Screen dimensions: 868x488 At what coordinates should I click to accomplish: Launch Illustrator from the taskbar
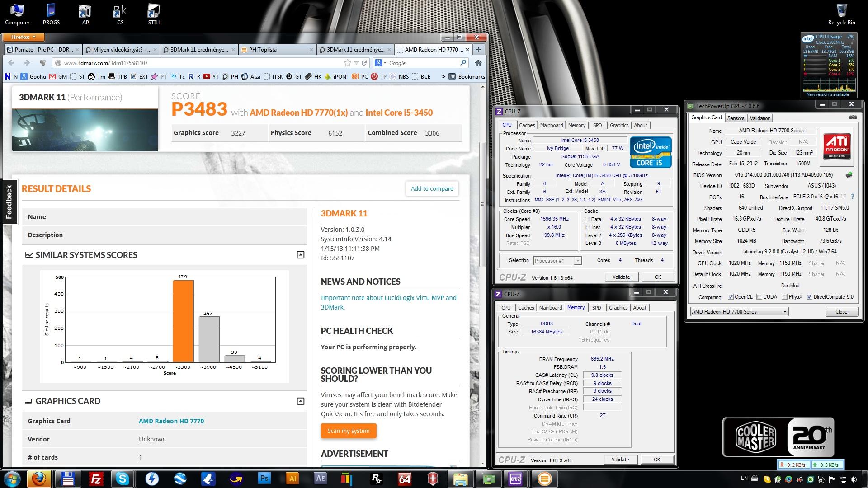click(292, 479)
